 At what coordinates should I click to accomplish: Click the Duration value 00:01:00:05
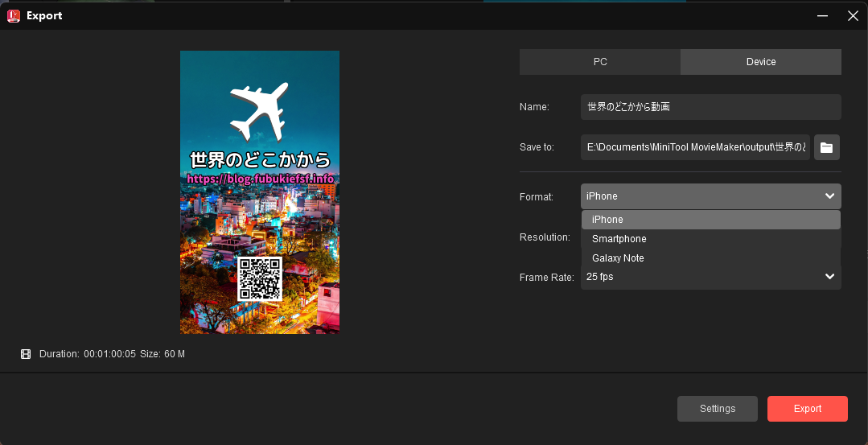tap(109, 354)
